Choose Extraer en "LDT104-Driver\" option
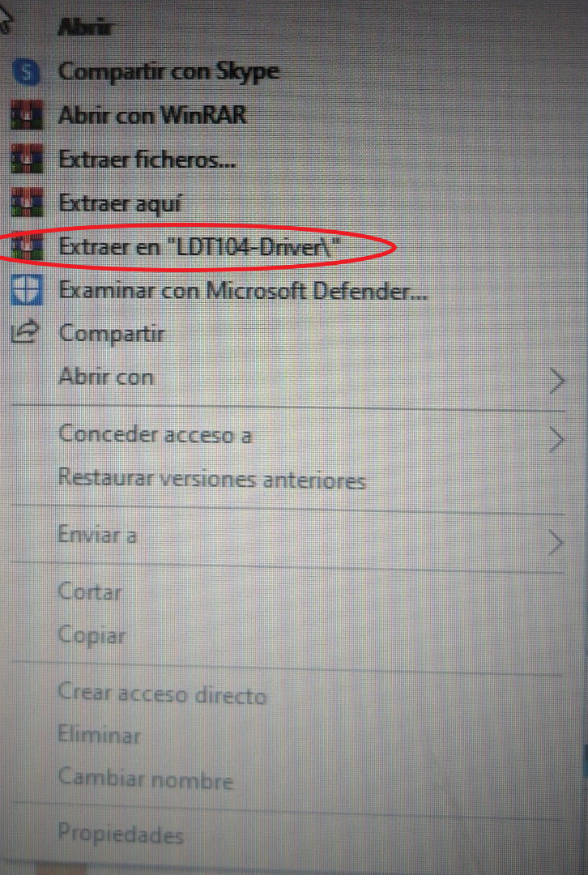The height and width of the screenshot is (875, 588). coord(199,246)
